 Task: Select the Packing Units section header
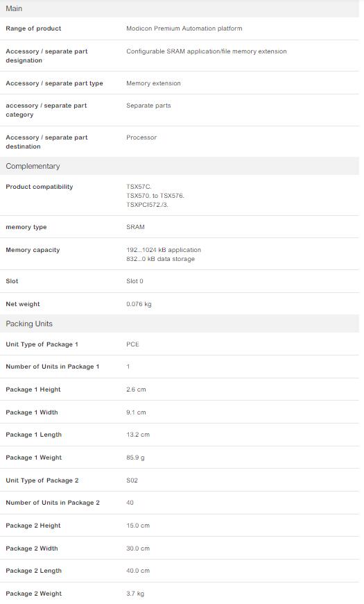coord(180,324)
